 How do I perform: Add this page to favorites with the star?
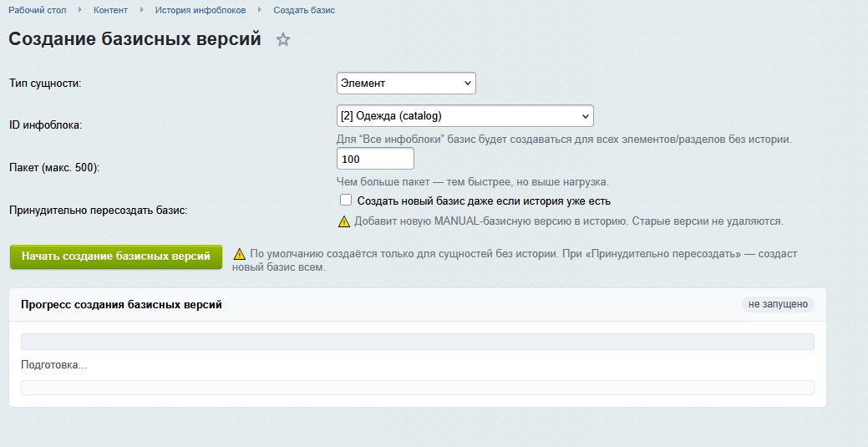tap(283, 39)
